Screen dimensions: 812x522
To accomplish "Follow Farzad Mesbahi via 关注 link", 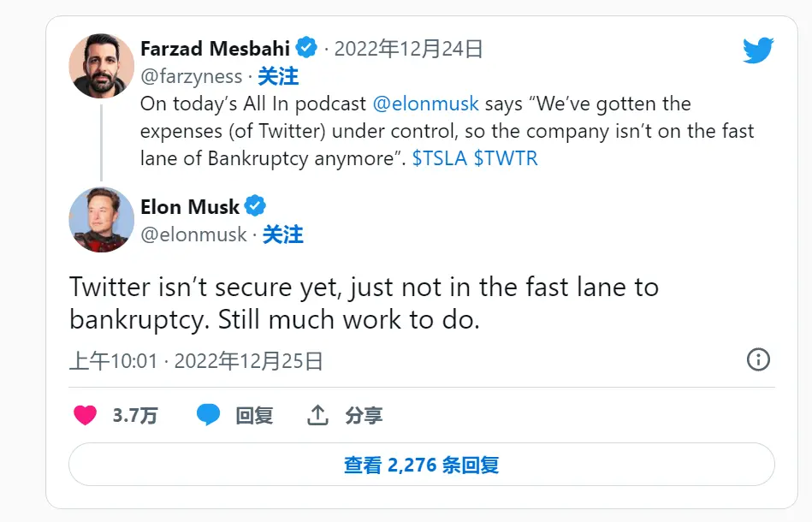I will pos(278,76).
